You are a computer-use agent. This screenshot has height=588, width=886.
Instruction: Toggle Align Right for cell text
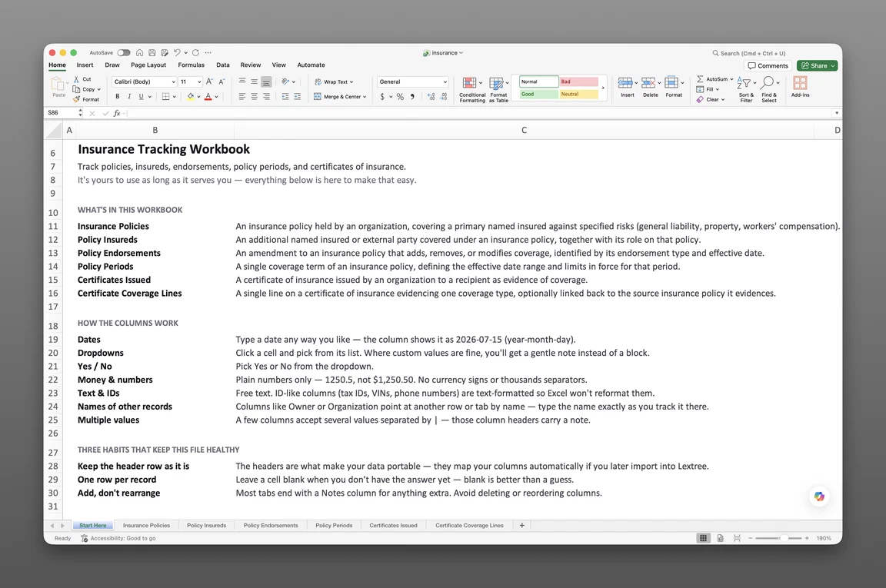tap(267, 97)
